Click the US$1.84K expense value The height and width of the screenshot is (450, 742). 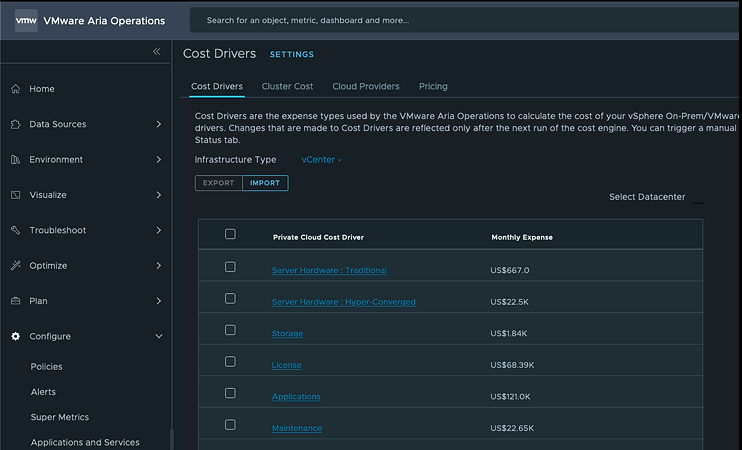coord(509,334)
